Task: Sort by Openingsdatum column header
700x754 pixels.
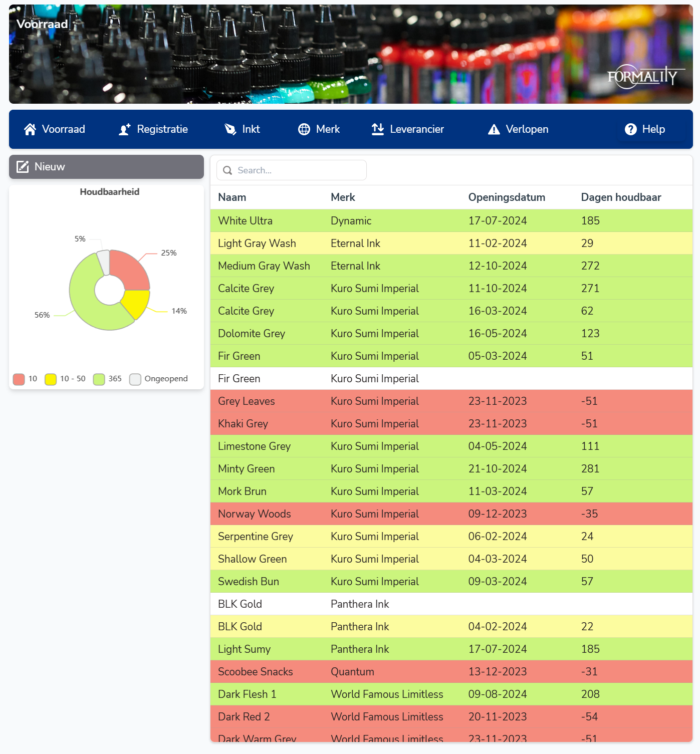Action: [507, 197]
